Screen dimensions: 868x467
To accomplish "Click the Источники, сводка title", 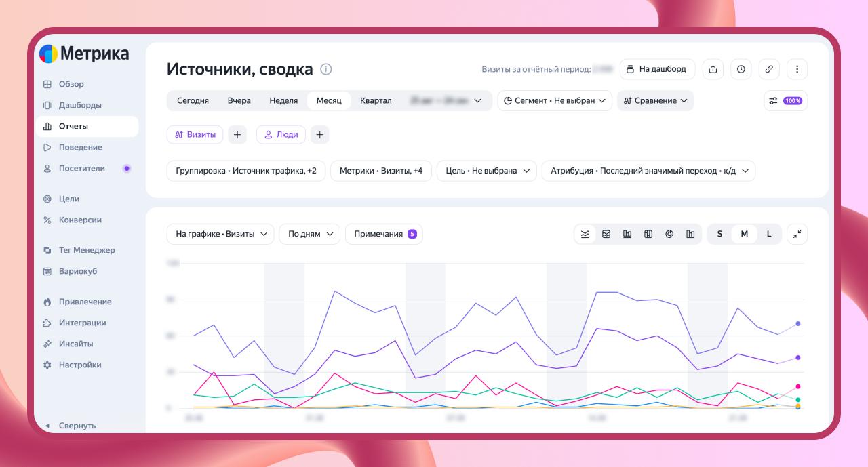I will click(240, 69).
